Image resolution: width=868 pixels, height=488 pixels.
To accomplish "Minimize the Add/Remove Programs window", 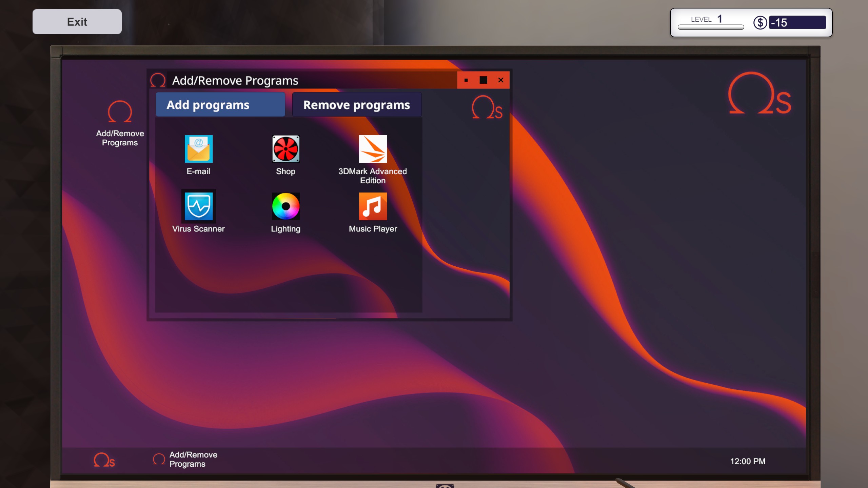I will (x=466, y=80).
